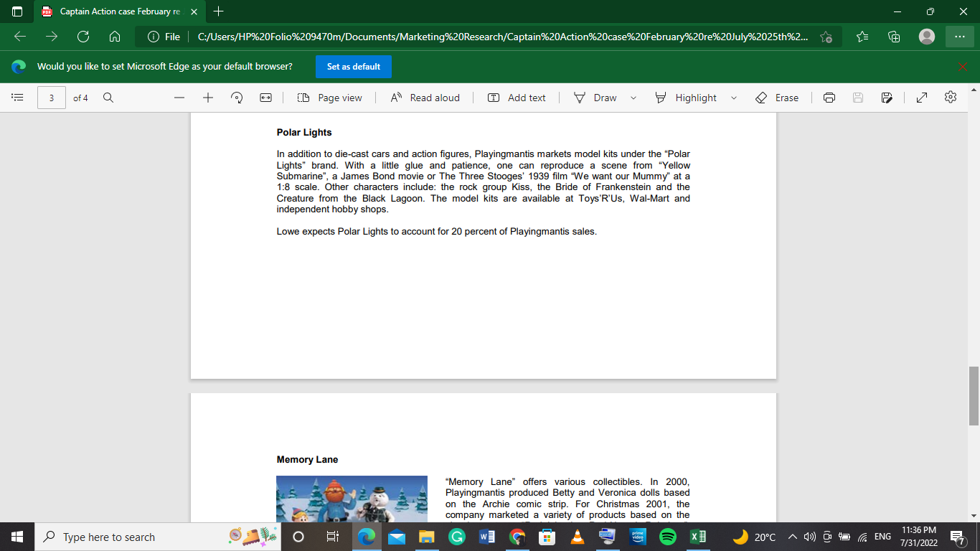980x551 pixels.
Task: Toggle the Draw tool
Action: [x=595, y=98]
